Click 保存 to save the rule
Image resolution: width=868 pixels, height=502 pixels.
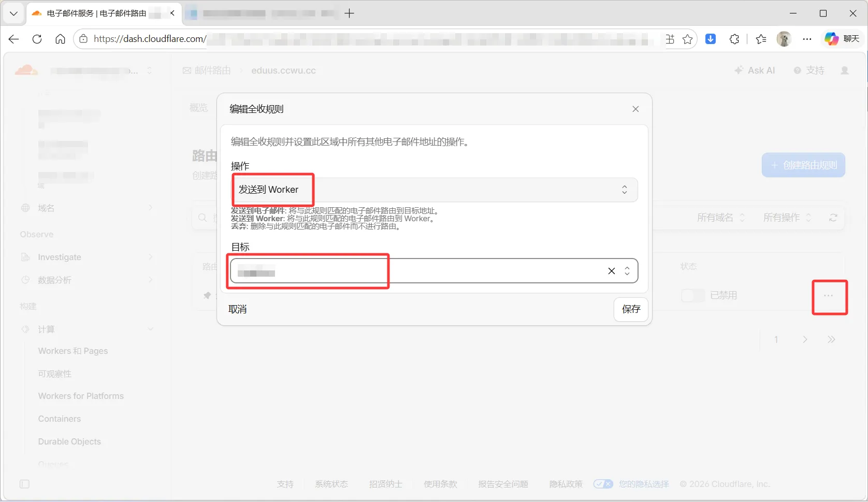[631, 309]
